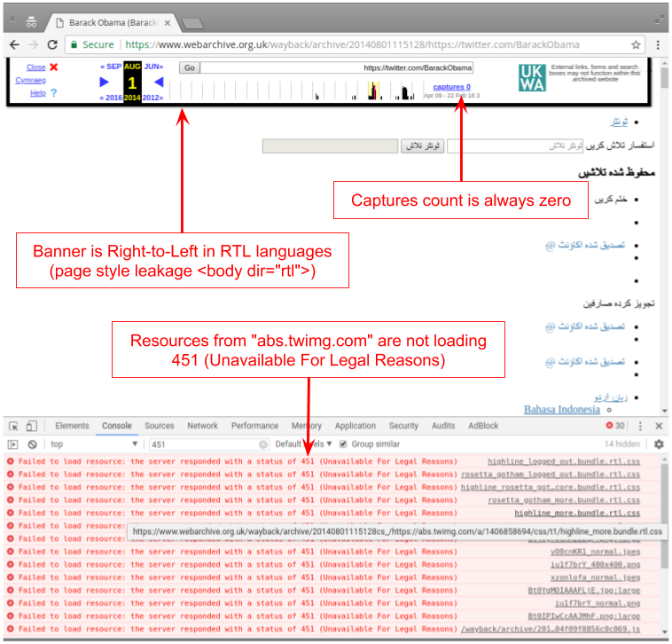Click the blue left-pointing arrow in banner
Screen dimensions: 672x644
[159, 82]
